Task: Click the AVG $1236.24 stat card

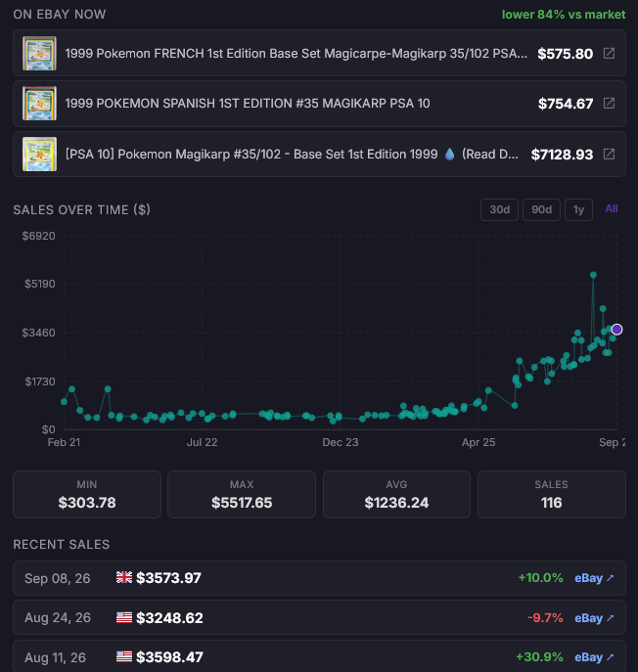Action: (396, 495)
